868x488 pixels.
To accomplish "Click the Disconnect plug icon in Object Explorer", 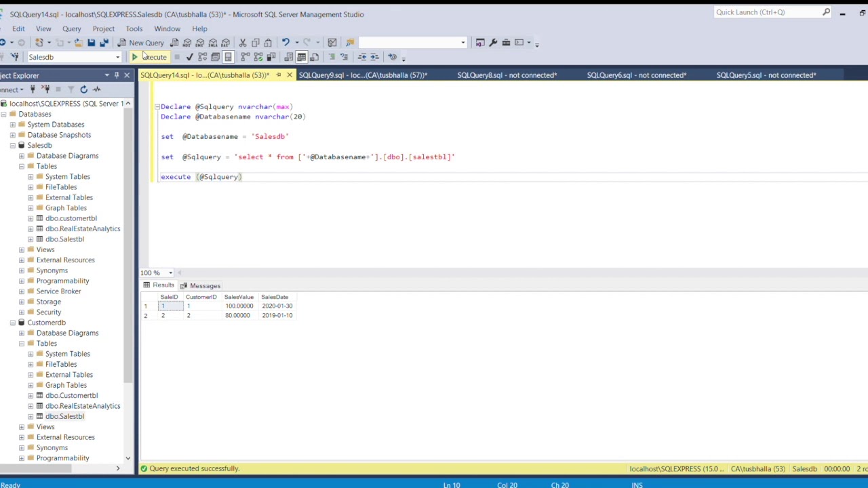I will 45,89.
